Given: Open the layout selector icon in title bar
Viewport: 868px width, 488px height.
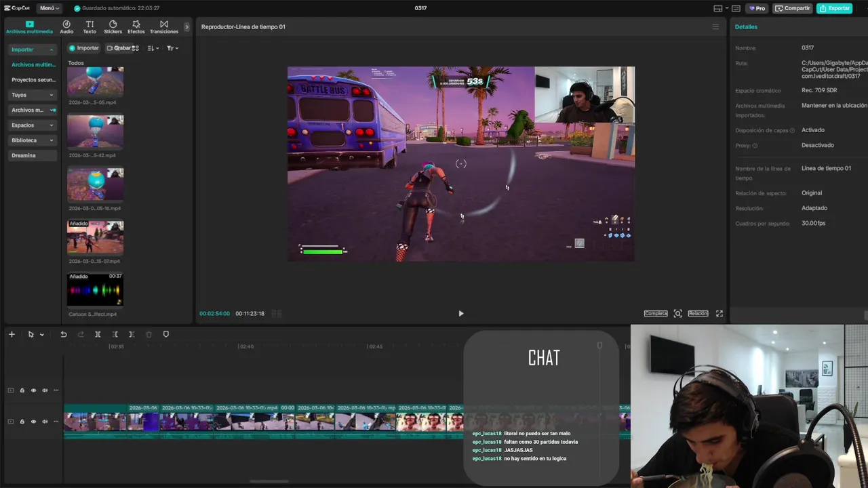Looking at the screenshot, I should 718,8.
